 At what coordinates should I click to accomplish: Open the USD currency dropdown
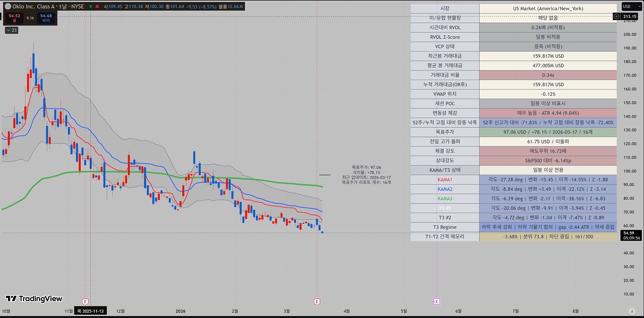tap(632, 6)
